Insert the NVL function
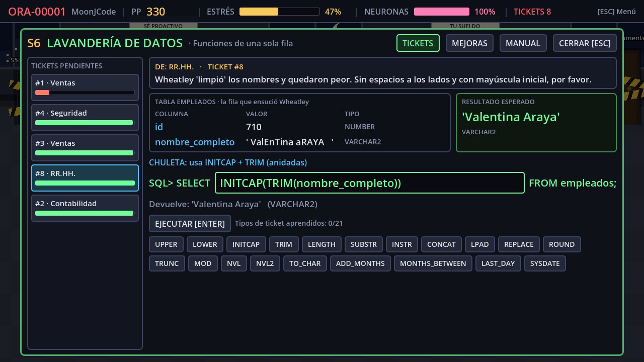The height and width of the screenshot is (362, 644). [x=234, y=263]
